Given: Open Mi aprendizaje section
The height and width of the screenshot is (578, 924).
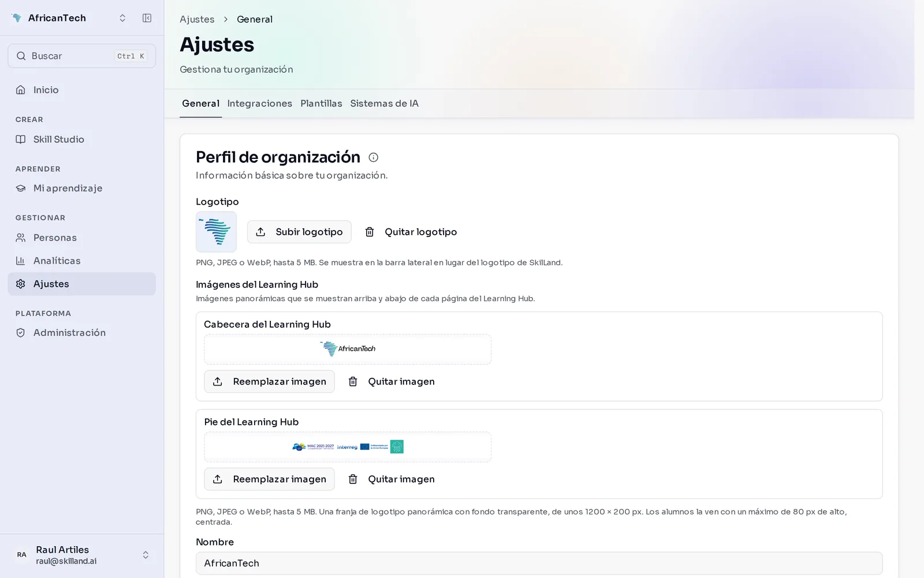Looking at the screenshot, I should (x=81, y=188).
